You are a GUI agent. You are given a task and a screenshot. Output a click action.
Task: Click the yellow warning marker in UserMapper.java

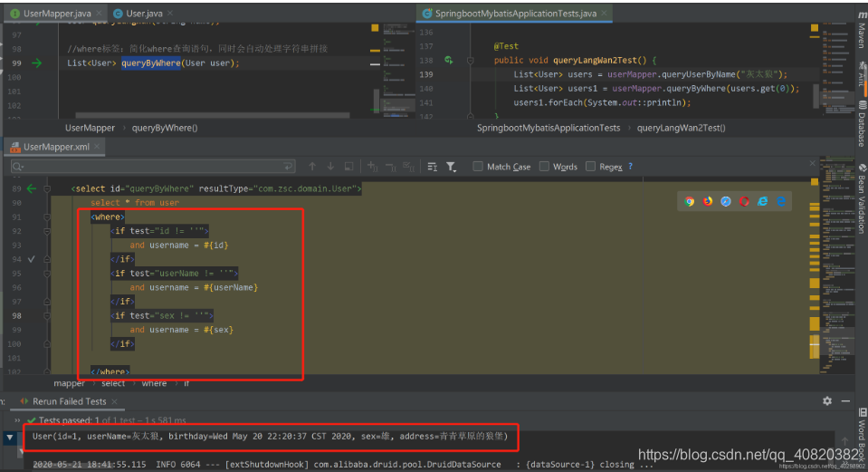[375, 28]
